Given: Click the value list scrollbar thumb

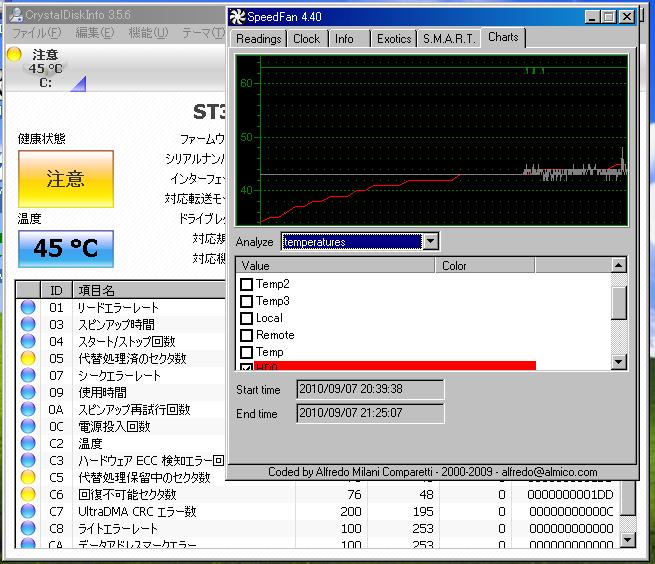Looking at the screenshot, I should click(x=619, y=303).
